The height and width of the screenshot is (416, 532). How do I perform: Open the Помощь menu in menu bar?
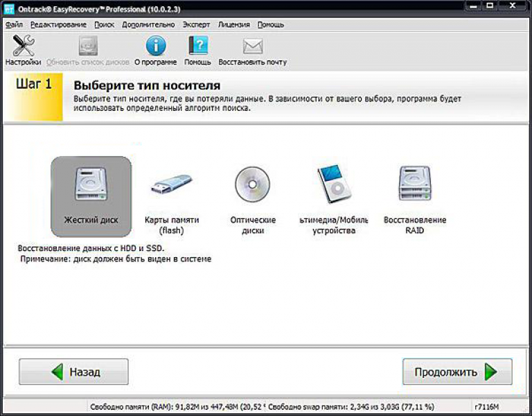[x=271, y=25]
